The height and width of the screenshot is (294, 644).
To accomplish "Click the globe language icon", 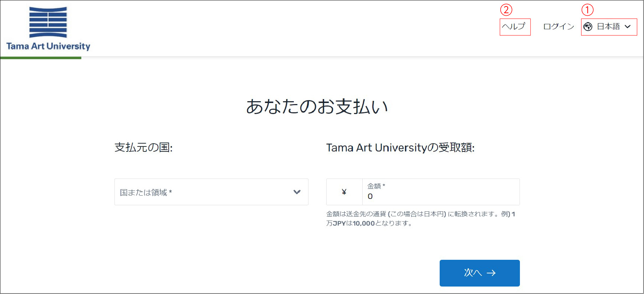I will click(588, 27).
